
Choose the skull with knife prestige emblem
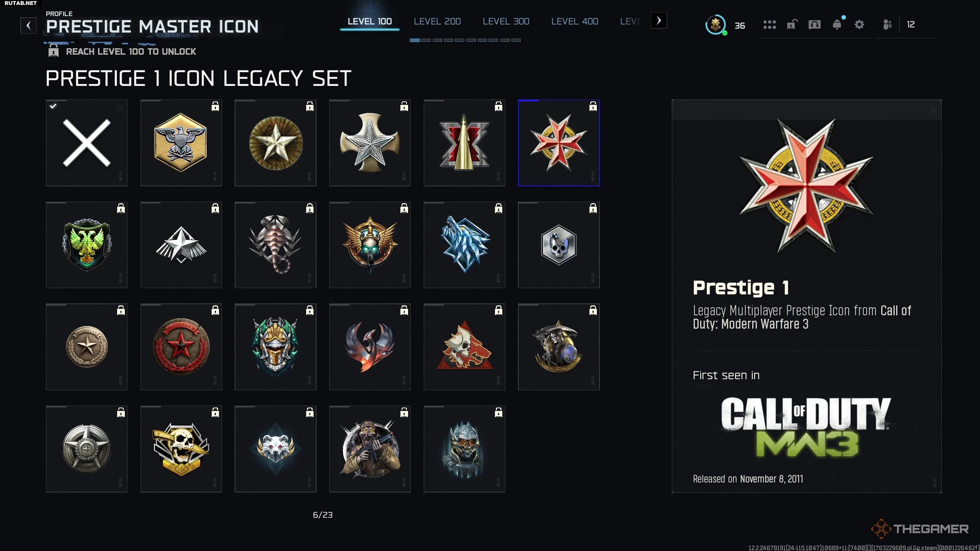181,449
